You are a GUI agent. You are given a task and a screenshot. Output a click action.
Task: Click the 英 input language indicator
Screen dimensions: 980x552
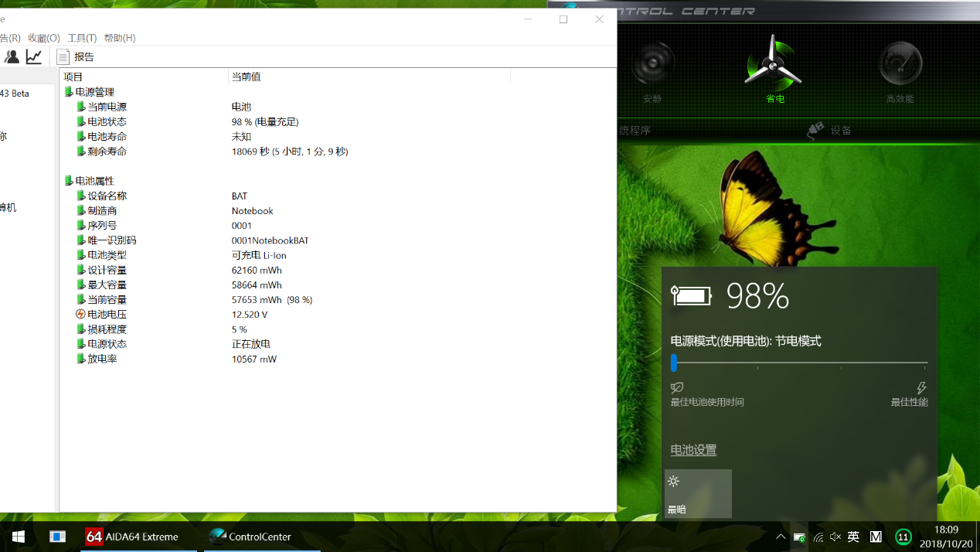coord(853,537)
